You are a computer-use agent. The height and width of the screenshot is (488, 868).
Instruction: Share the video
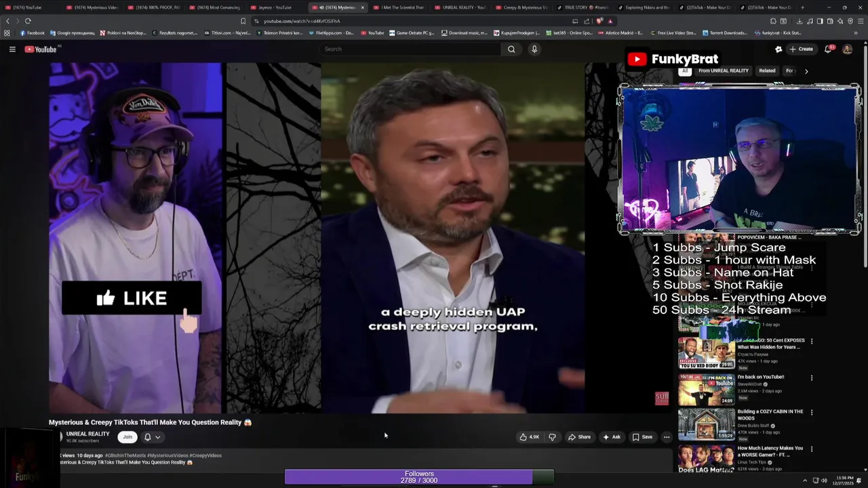(579, 437)
